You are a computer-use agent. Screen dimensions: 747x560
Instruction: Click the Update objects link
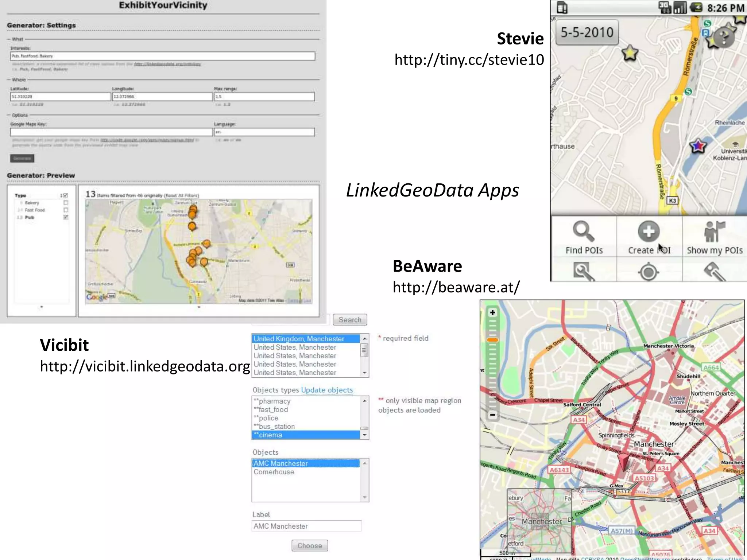[327, 390]
